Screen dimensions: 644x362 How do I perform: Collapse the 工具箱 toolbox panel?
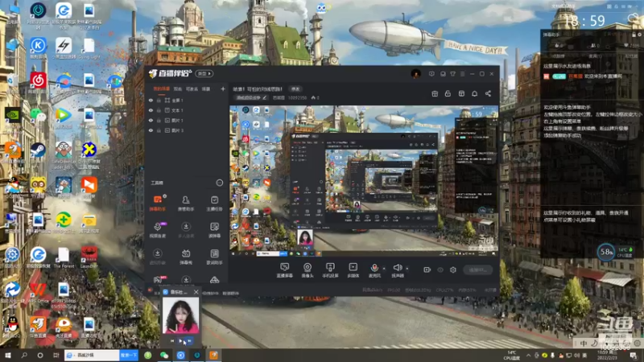219,183
